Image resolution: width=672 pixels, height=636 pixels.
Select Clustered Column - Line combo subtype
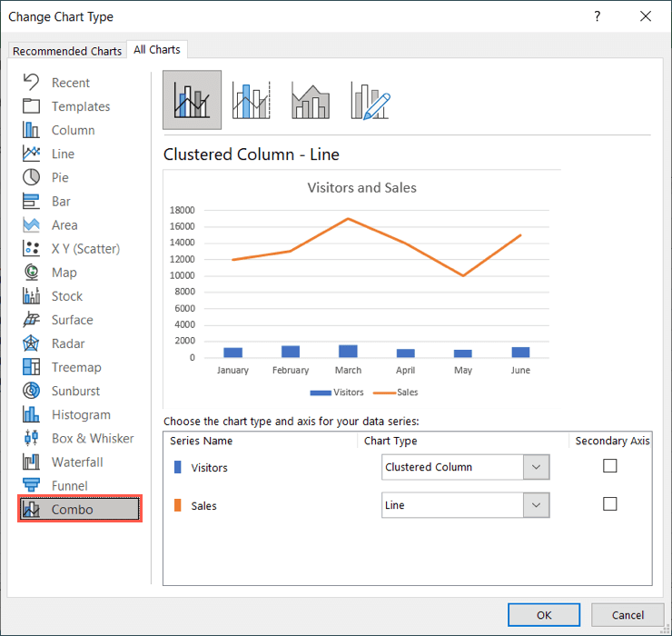click(x=192, y=100)
